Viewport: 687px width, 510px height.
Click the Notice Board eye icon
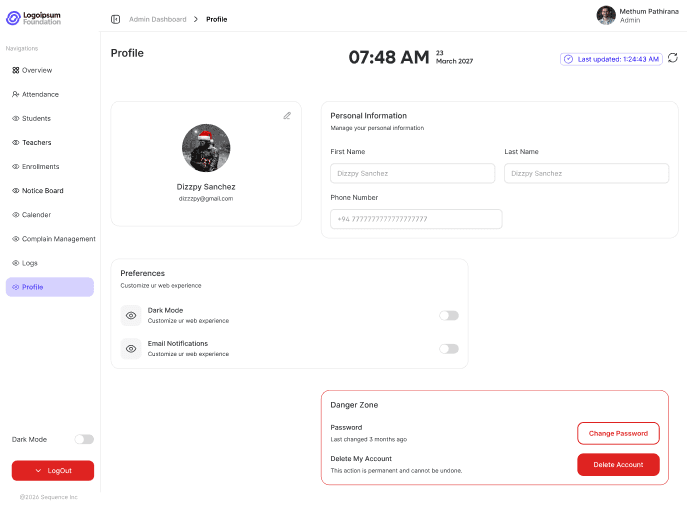(x=16, y=191)
